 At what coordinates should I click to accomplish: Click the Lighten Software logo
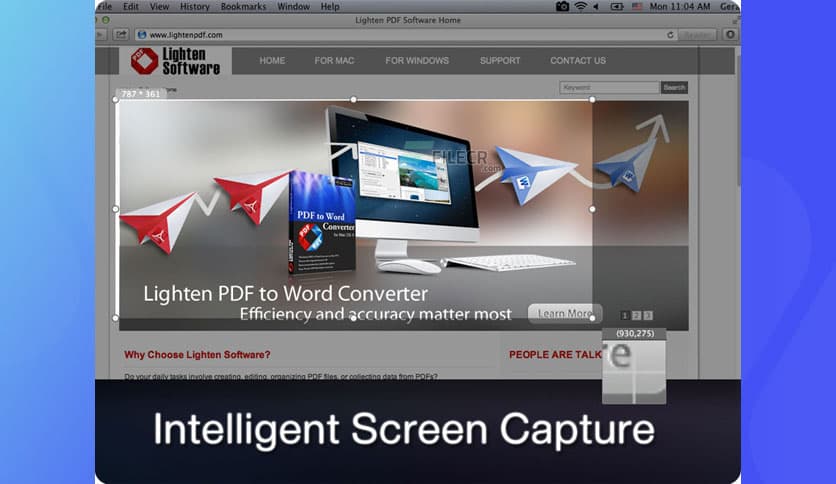[x=175, y=61]
